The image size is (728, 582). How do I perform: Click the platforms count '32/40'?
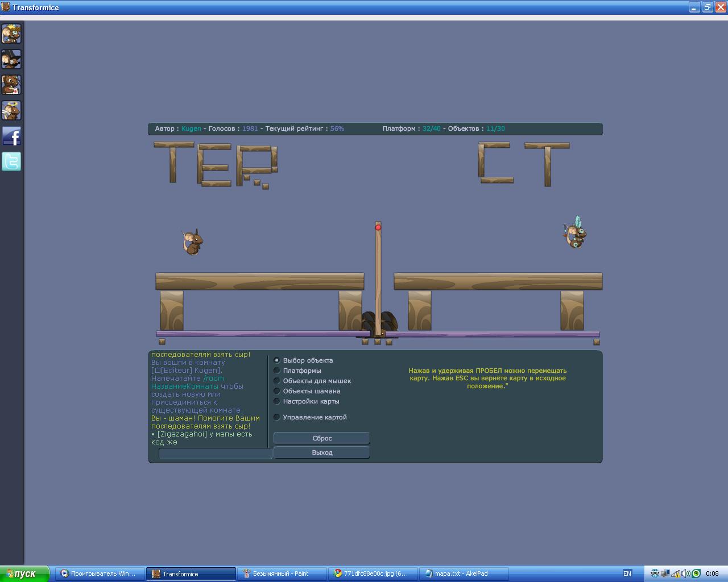point(431,128)
